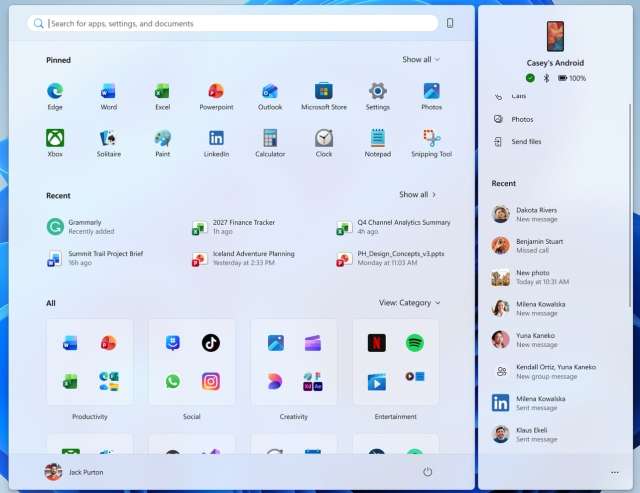Click the phone panel scrollbar
This screenshot has width=640, height=493.
pyautogui.click(x=630, y=205)
